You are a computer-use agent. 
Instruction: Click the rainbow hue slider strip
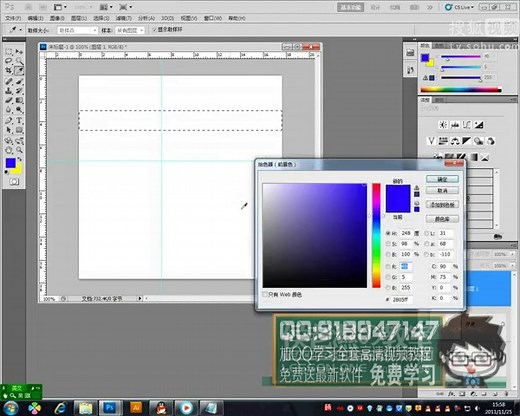376,235
